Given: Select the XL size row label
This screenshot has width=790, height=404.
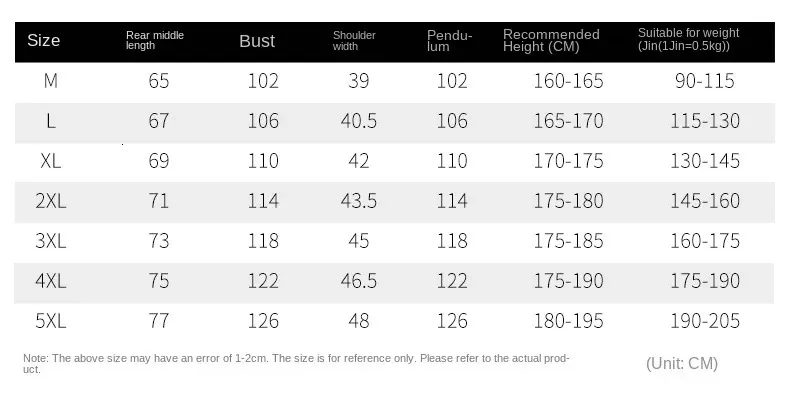Looking at the screenshot, I should point(50,161).
